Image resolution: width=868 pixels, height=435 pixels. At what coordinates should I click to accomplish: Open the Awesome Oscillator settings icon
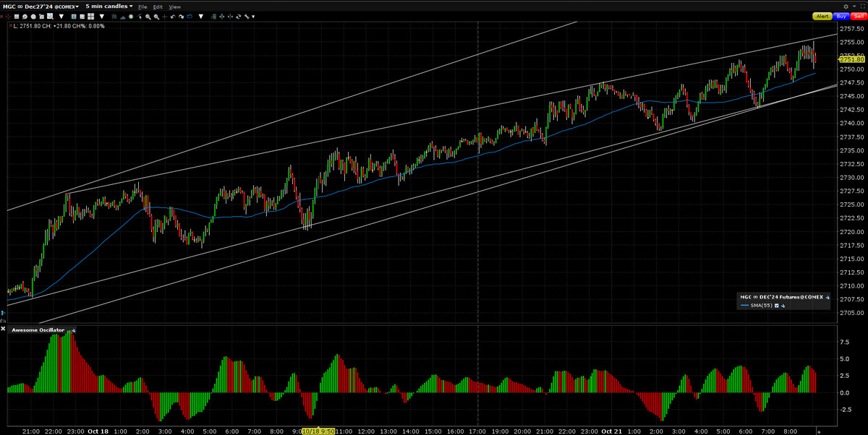pos(72,330)
